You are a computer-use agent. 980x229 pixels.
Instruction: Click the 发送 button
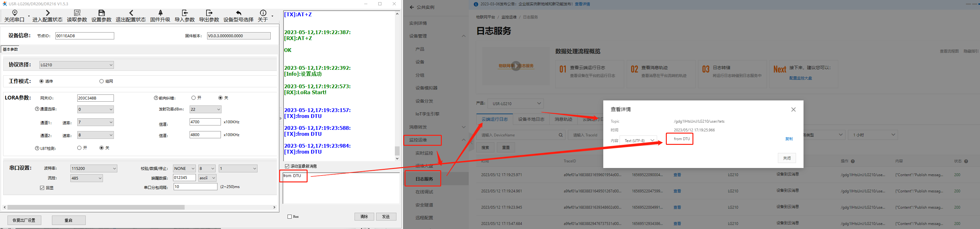coord(386,216)
